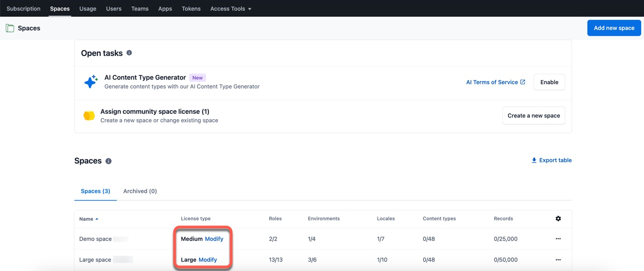
Task: Open the ellipsis actions menu for Large space
Action: pyautogui.click(x=558, y=259)
